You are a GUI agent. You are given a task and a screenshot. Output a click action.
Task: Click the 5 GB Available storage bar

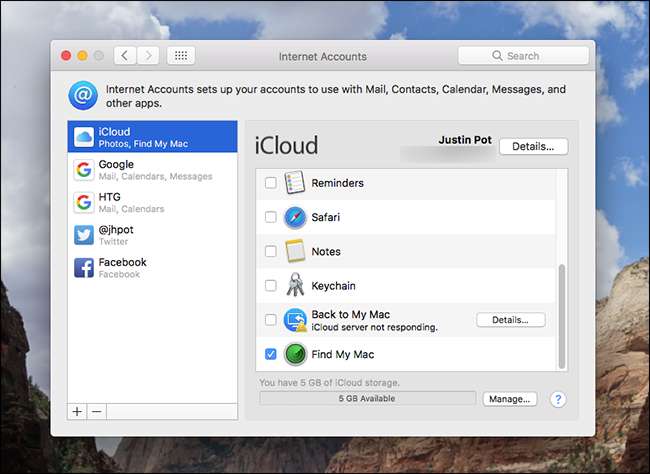pyautogui.click(x=367, y=399)
